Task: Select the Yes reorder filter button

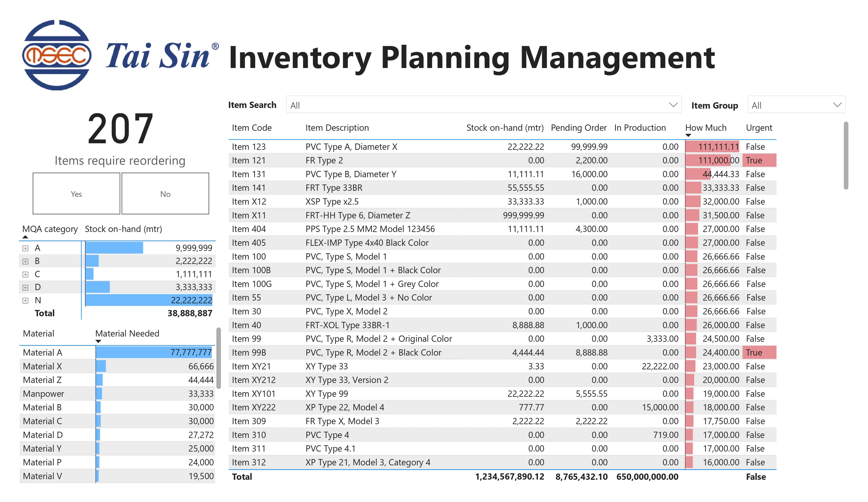Action: pos(76,194)
